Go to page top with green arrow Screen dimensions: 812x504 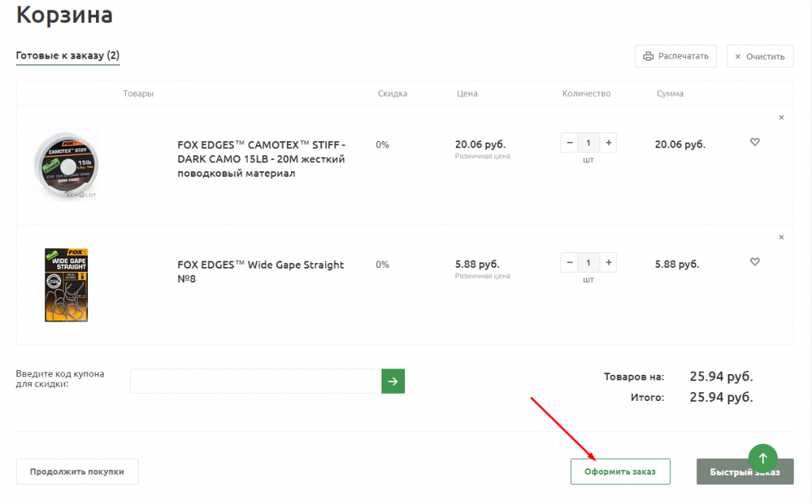[x=763, y=459]
